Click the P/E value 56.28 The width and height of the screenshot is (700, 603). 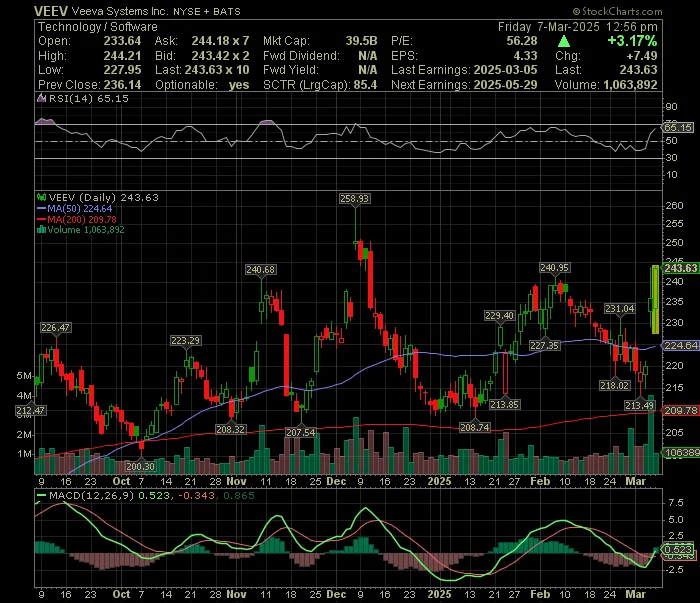tap(522, 41)
